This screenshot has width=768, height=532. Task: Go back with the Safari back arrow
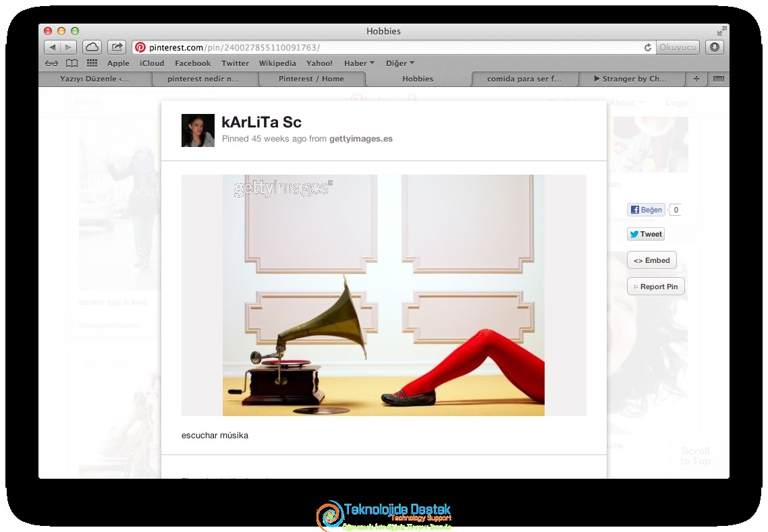(53, 47)
